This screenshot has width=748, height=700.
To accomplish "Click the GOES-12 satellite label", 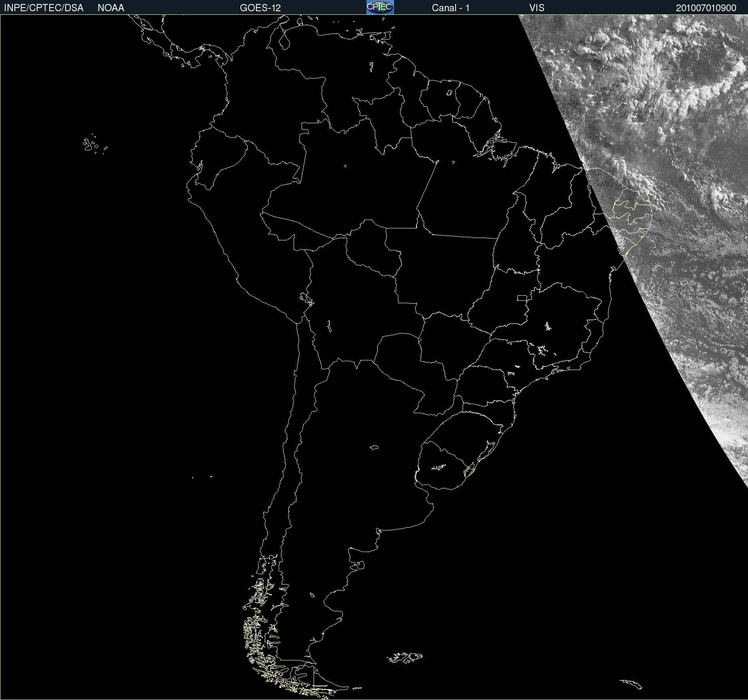I will pos(260,8).
